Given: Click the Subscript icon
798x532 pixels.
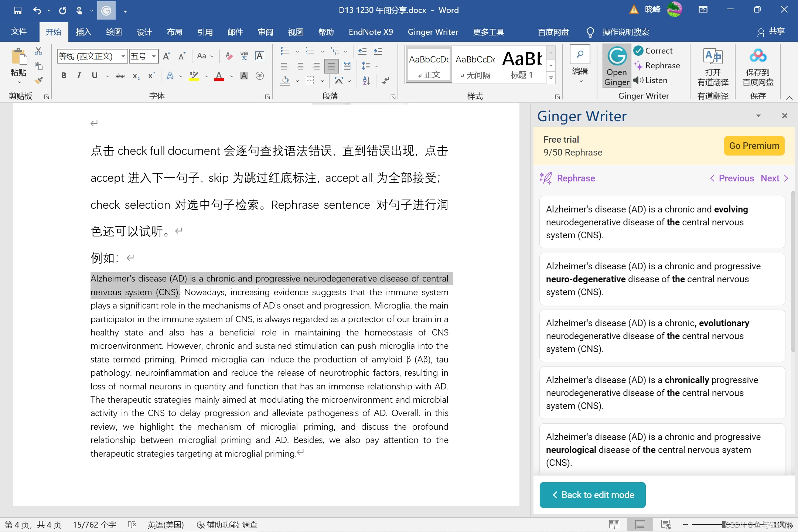Looking at the screenshot, I should 136,76.
